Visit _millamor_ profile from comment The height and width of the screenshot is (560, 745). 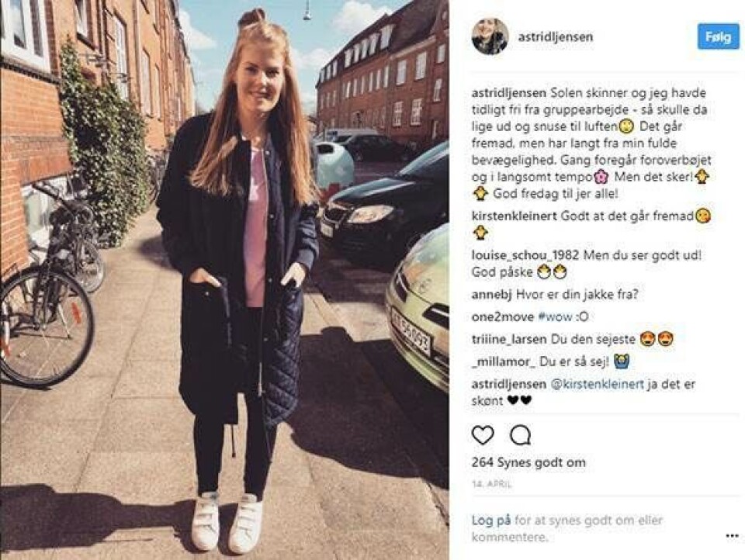[x=504, y=361]
